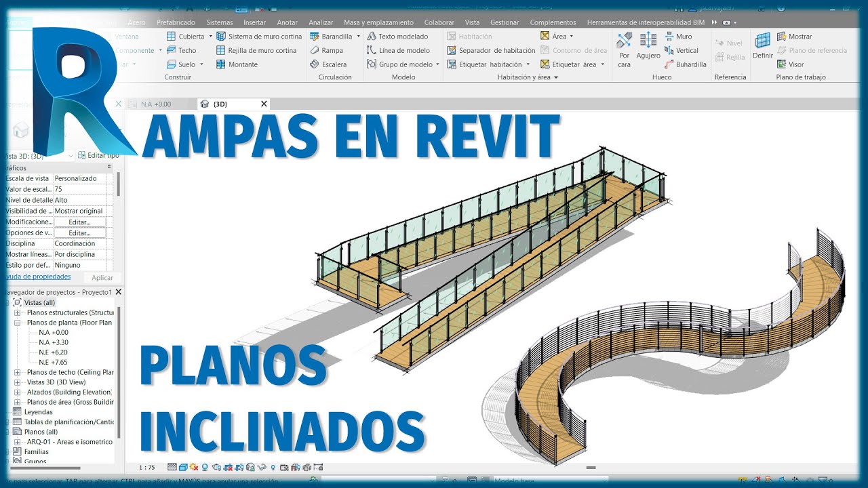Viewport: 868px width, 488px height.
Task: Select the Muro opening tool
Action: 678,37
